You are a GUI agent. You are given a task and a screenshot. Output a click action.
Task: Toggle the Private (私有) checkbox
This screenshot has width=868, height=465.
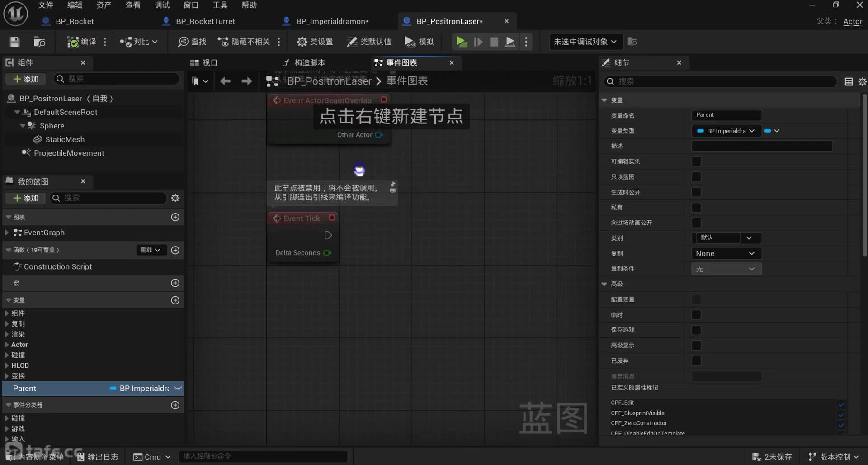click(x=696, y=208)
